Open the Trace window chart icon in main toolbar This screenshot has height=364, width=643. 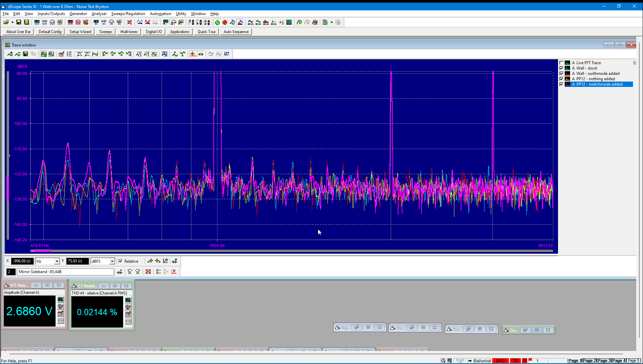[x=289, y=22]
